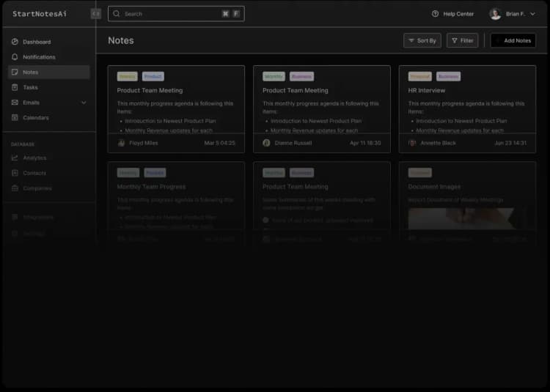Open Tasks section
This screenshot has width=550, height=392.
tap(48, 87)
